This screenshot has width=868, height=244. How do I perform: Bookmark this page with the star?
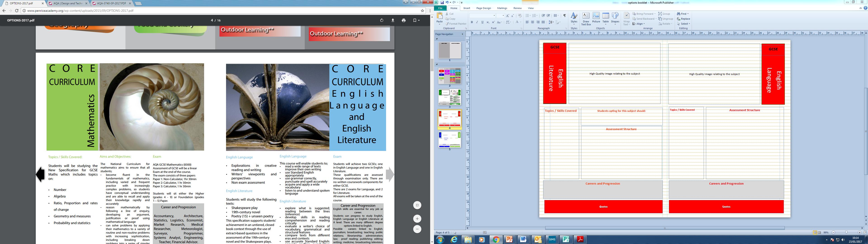(422, 10)
